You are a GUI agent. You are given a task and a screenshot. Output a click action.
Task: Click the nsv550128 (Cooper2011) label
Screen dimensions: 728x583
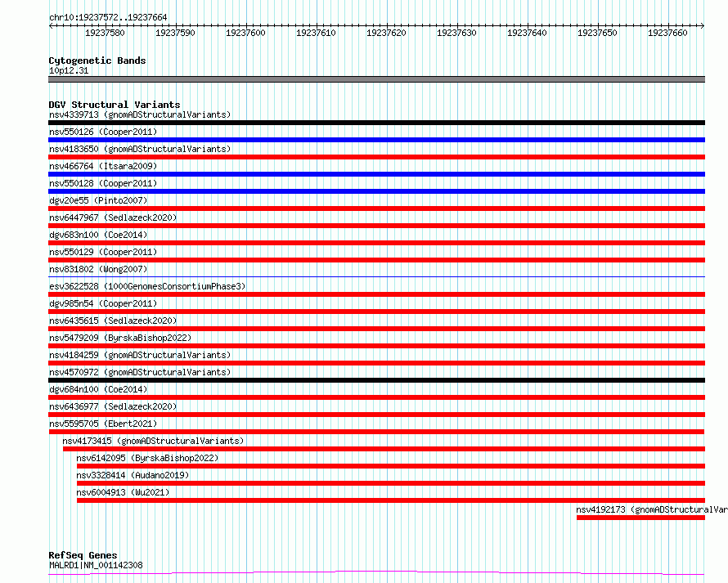[x=103, y=183]
